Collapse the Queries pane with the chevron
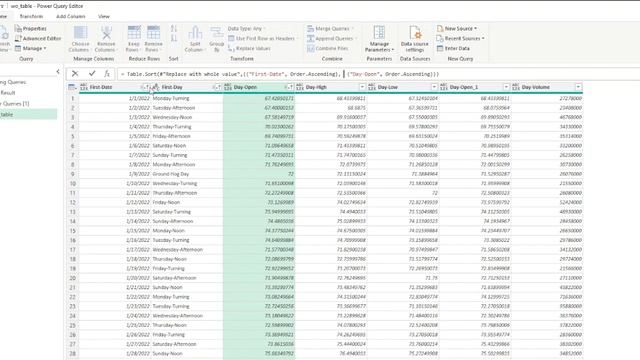Viewport: 640px width, 360px height. 58,71
